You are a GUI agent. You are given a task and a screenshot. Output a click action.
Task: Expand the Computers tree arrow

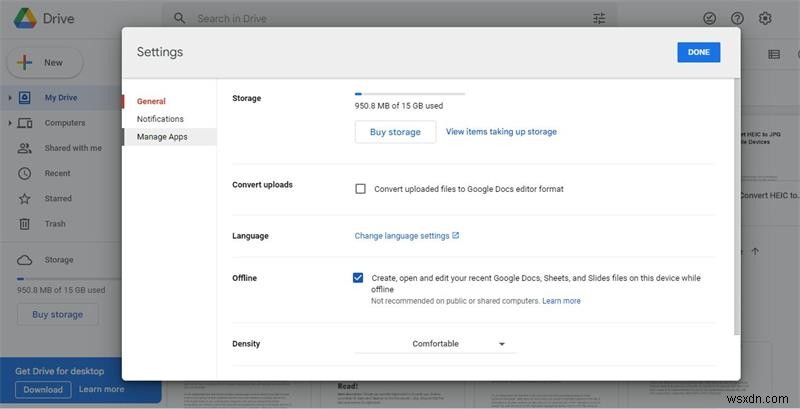pyautogui.click(x=9, y=123)
